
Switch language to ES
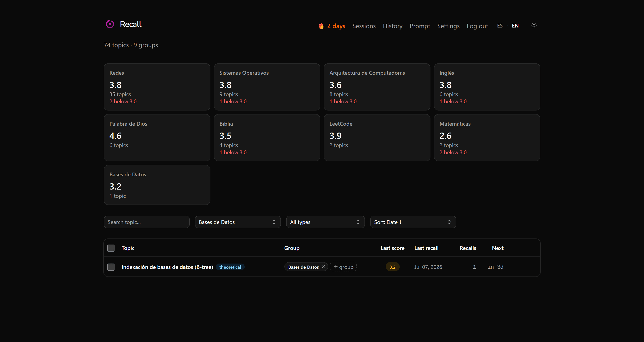click(x=500, y=26)
